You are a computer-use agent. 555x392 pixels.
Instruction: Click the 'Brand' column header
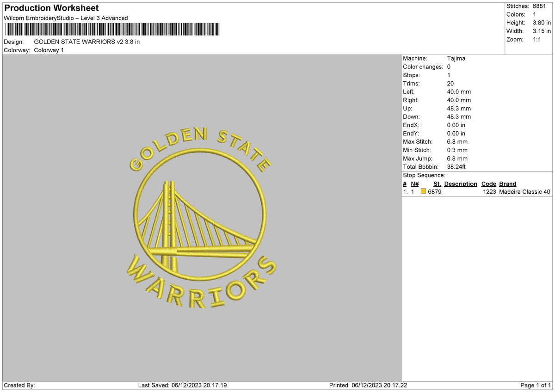508,184
